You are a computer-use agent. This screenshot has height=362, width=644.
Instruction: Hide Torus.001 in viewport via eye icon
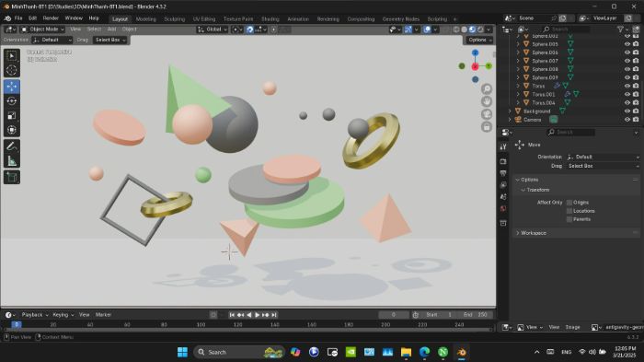click(627, 94)
